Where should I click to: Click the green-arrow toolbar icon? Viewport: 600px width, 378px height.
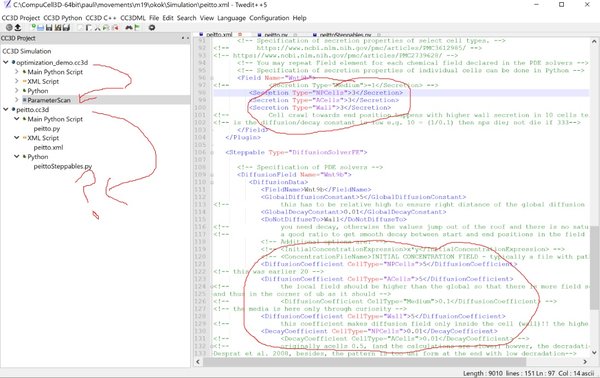tap(106, 28)
